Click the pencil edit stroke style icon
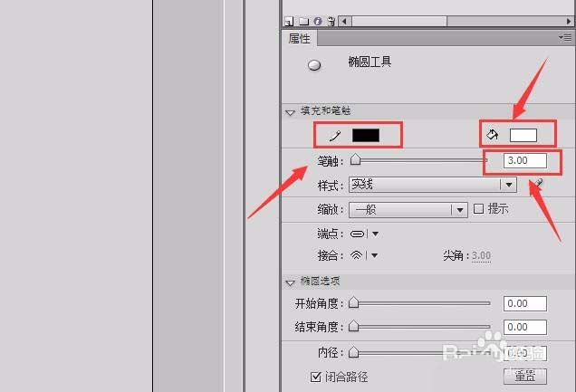 [539, 182]
